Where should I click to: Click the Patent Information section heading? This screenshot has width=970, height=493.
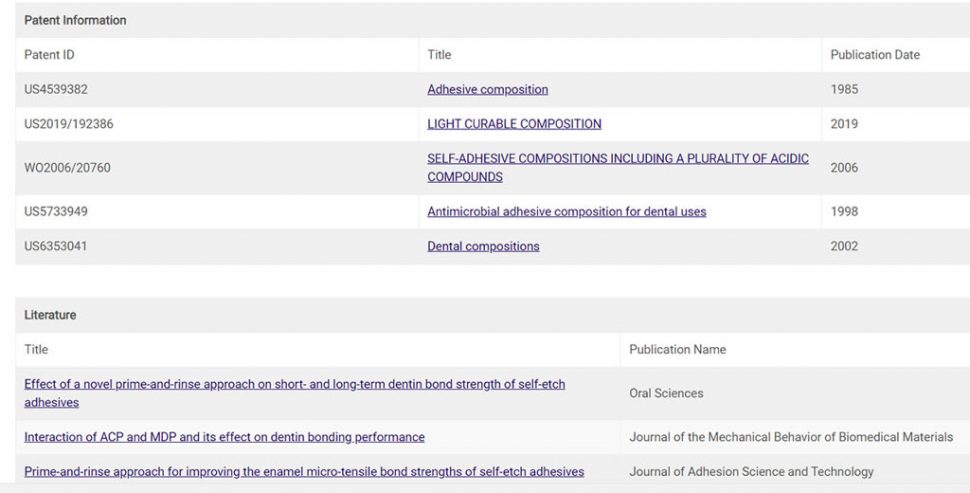point(75,20)
